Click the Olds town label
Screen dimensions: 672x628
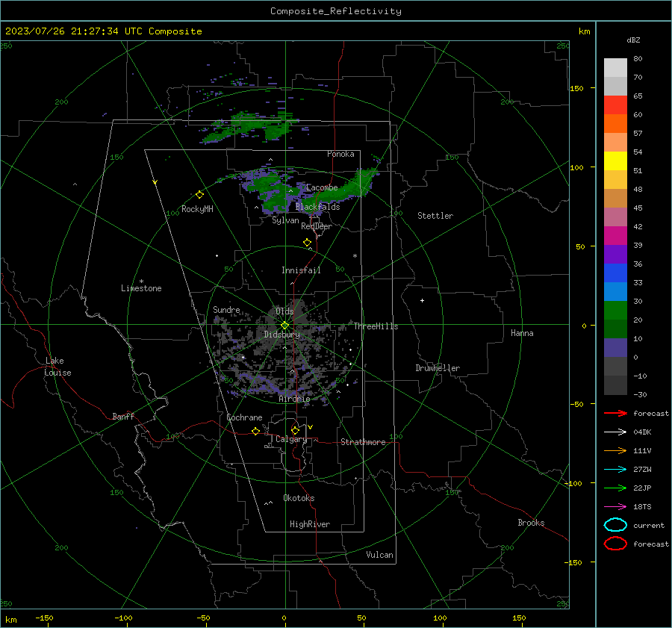(284, 311)
